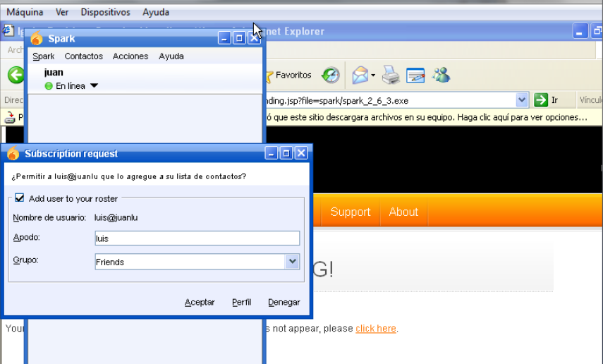The image size is (603, 364).
Task: Click the Internet Explorer History icon
Action: [x=330, y=75]
